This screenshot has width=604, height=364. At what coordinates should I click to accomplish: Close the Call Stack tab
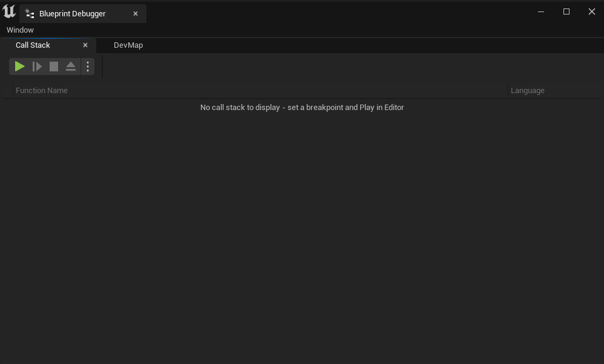pos(85,45)
